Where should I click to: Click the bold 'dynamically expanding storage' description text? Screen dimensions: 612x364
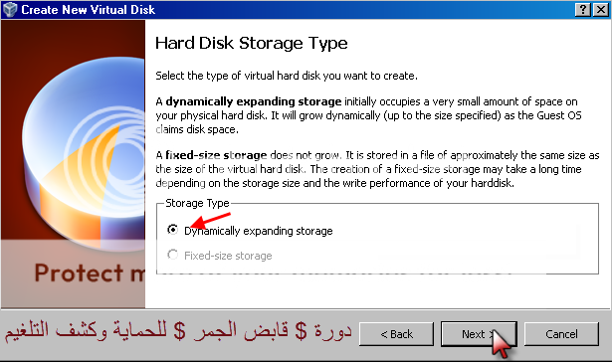point(254,101)
